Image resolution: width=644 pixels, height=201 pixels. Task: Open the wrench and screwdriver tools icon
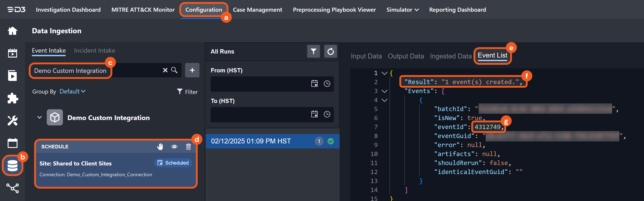coord(13,121)
